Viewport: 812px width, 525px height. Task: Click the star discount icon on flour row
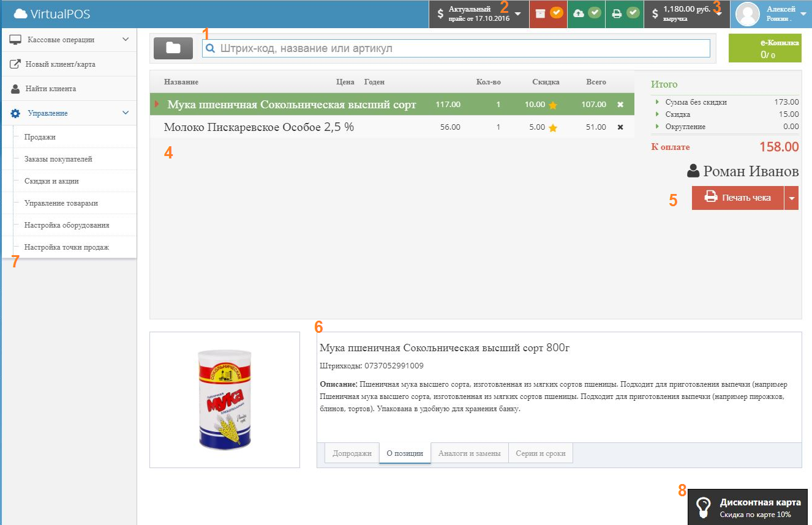click(x=552, y=104)
